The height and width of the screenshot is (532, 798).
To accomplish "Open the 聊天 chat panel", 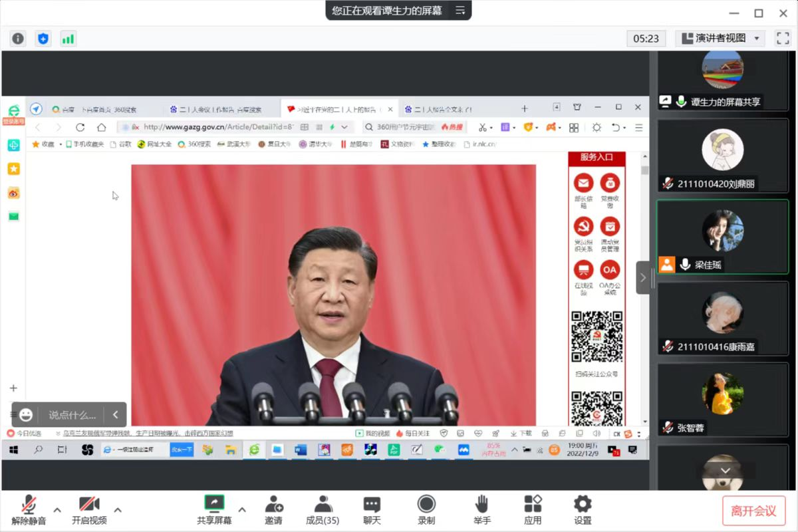I will tap(372, 509).
